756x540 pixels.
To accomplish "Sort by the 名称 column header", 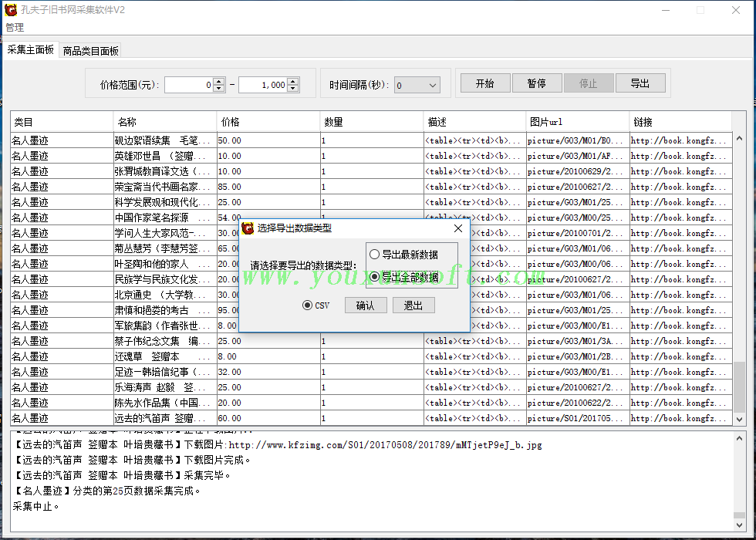I will pyautogui.click(x=165, y=122).
